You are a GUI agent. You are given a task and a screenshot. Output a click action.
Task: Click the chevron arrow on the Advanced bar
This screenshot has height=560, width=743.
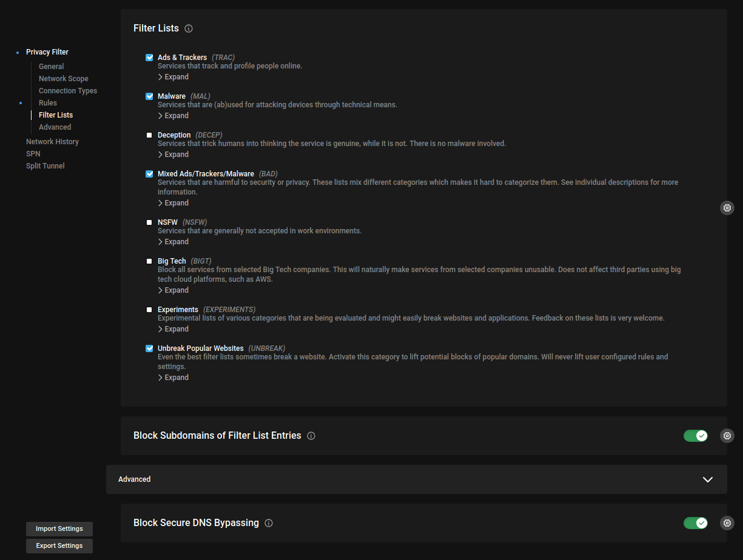707,479
